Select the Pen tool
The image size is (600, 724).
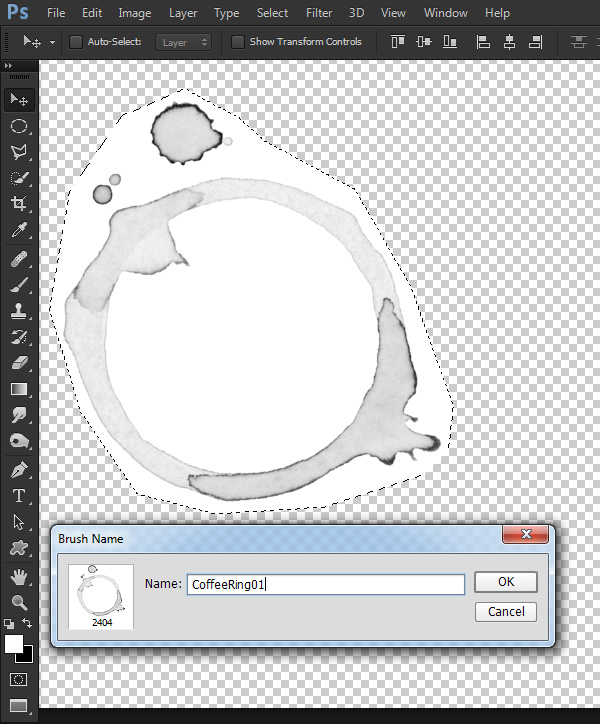point(19,470)
